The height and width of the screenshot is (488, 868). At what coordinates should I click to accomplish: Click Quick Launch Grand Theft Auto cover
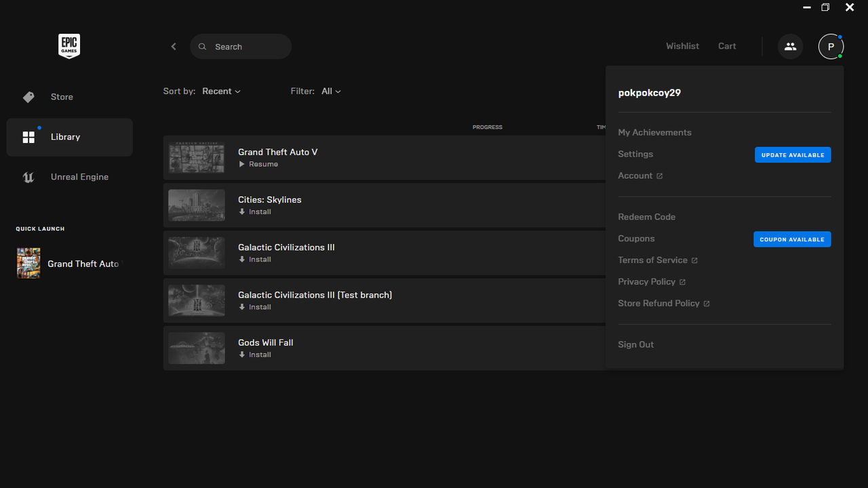[28, 264]
